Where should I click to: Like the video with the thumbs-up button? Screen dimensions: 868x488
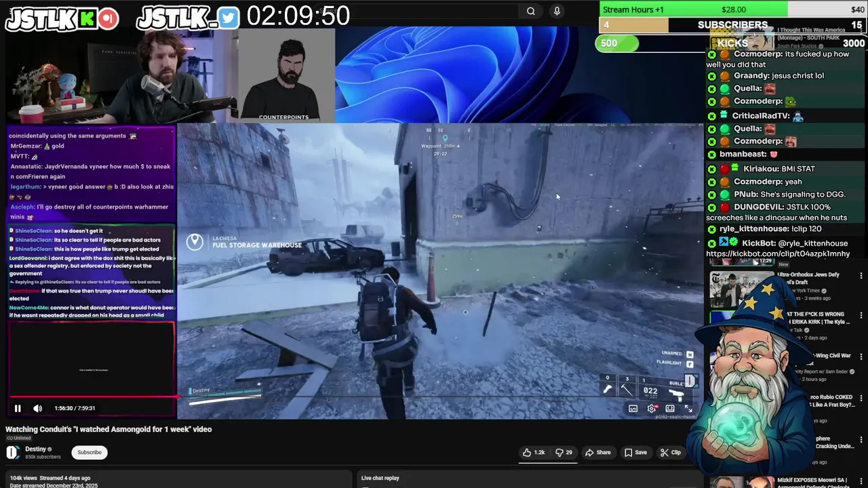[x=534, y=452]
